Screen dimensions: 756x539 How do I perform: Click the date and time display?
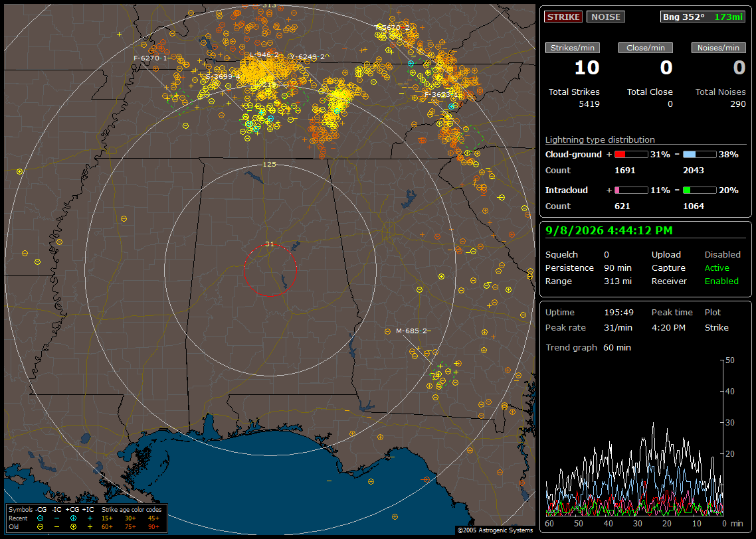coord(609,230)
